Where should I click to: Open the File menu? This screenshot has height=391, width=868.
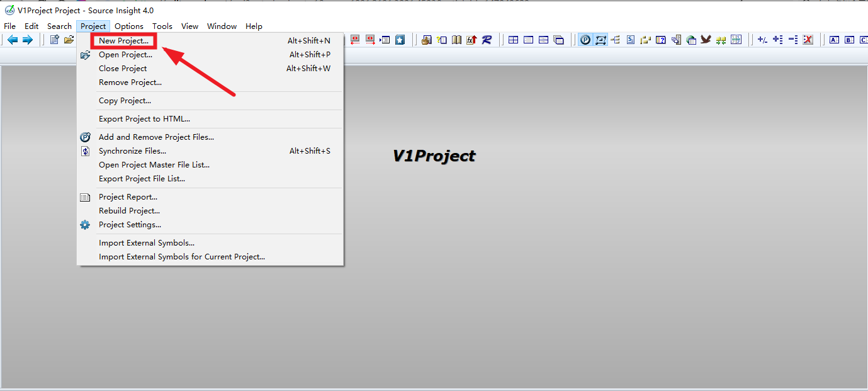click(10, 26)
